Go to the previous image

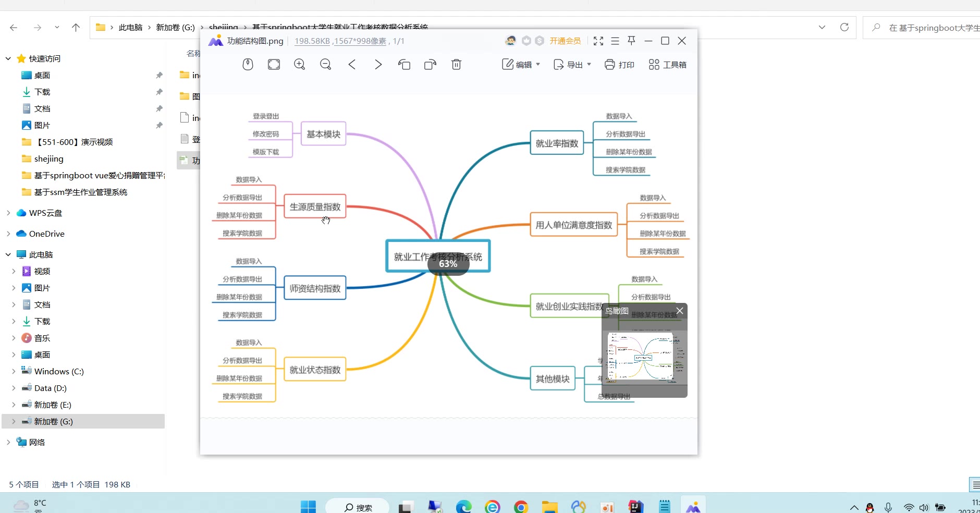coord(352,65)
